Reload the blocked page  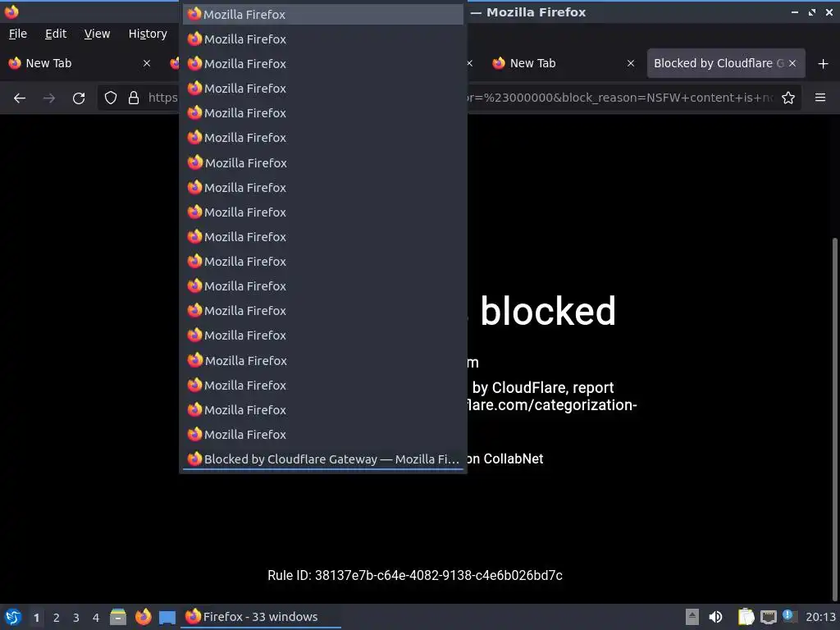(79, 98)
